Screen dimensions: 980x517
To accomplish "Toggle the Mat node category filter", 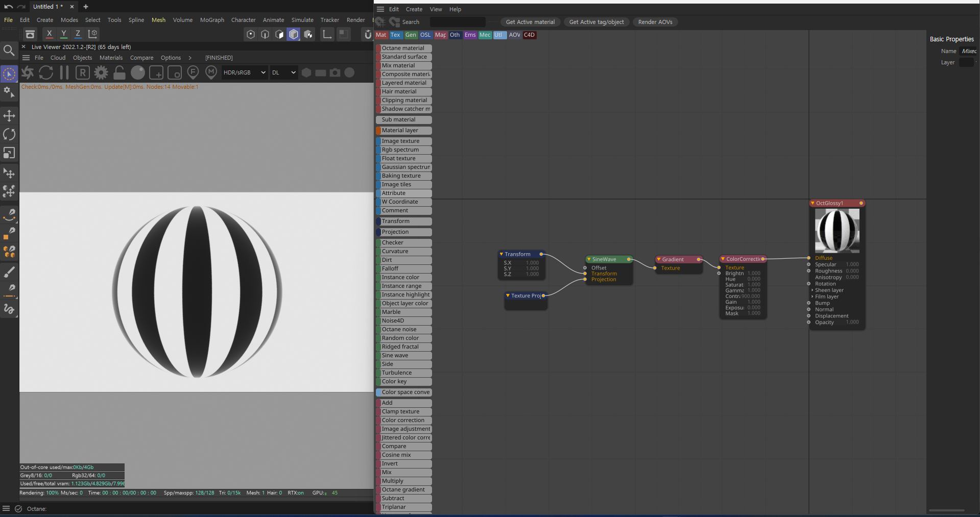I will point(381,35).
